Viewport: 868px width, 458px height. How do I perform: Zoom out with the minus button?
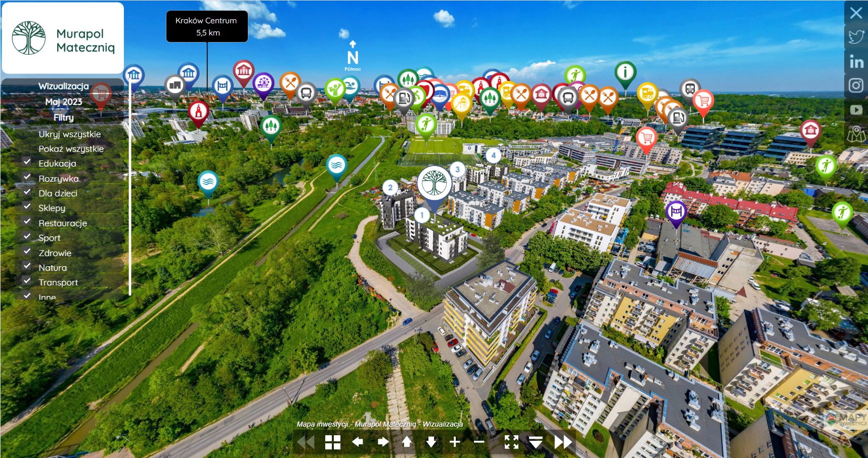(x=479, y=442)
